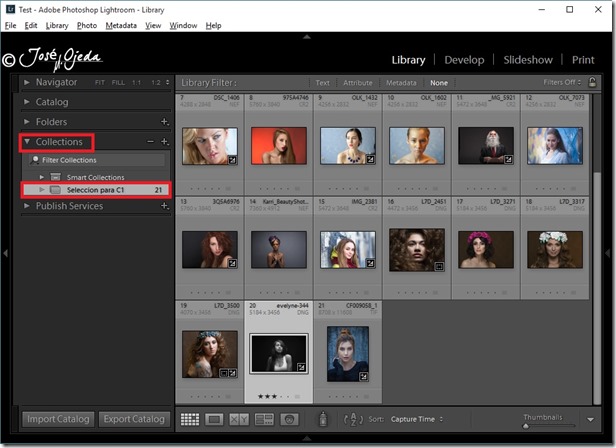Enable Attribute library filter

[x=358, y=83]
